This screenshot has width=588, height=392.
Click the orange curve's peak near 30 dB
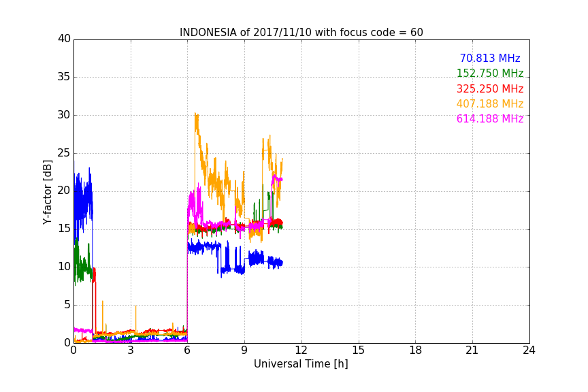point(195,114)
